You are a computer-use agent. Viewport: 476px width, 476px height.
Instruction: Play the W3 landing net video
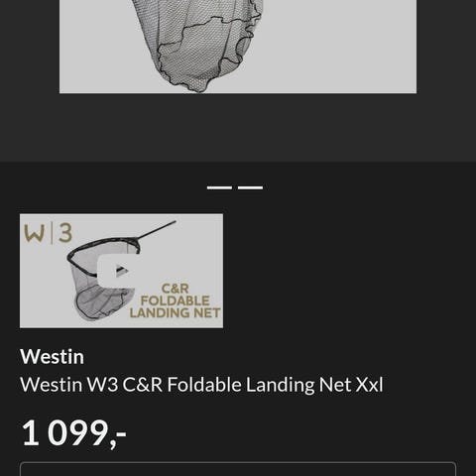pyautogui.click(x=117, y=271)
